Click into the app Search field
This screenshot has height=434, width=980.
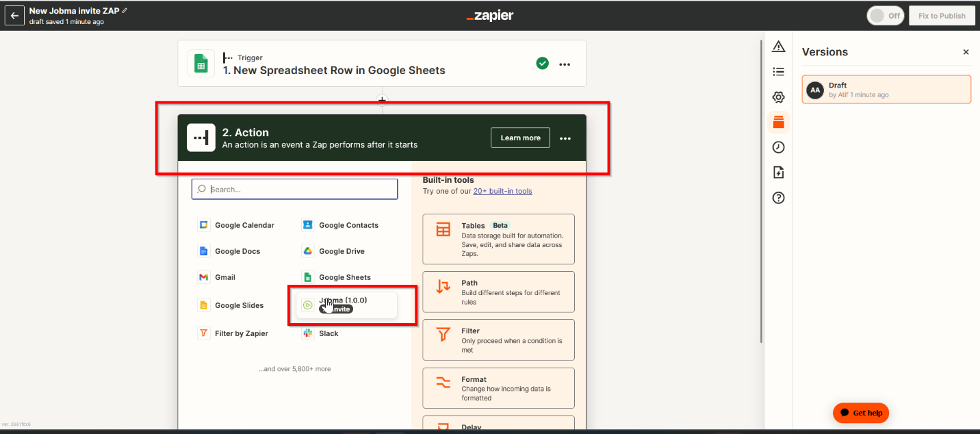[294, 189]
